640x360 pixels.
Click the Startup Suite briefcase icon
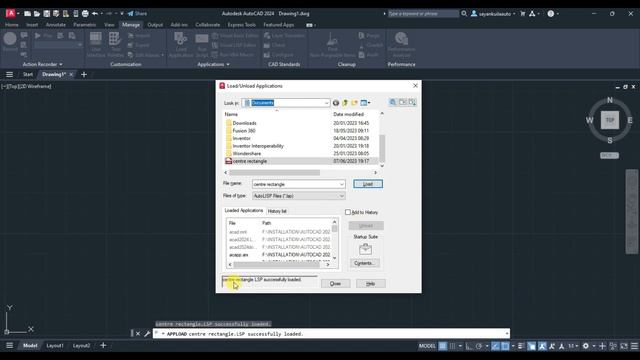365,249
